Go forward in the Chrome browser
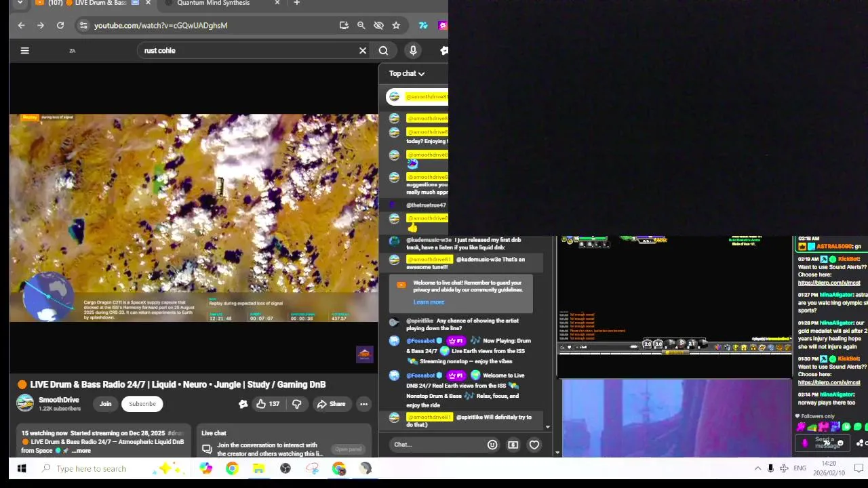868x488 pixels. click(x=41, y=25)
